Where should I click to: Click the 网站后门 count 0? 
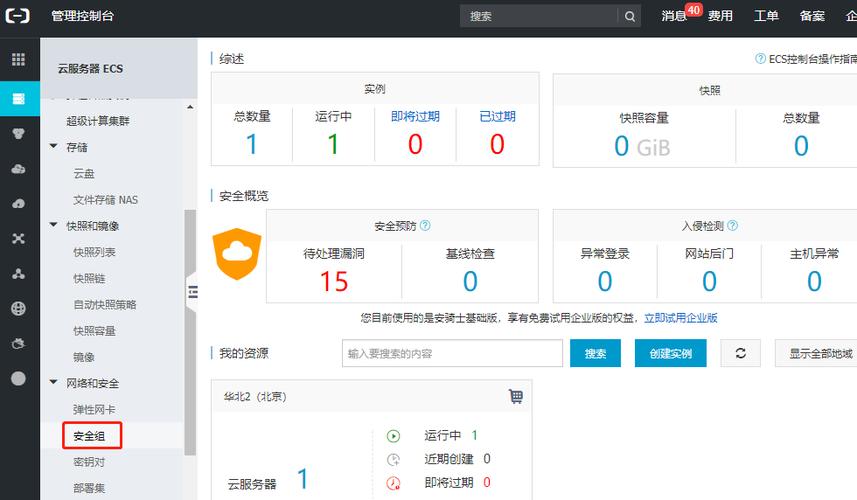709,281
